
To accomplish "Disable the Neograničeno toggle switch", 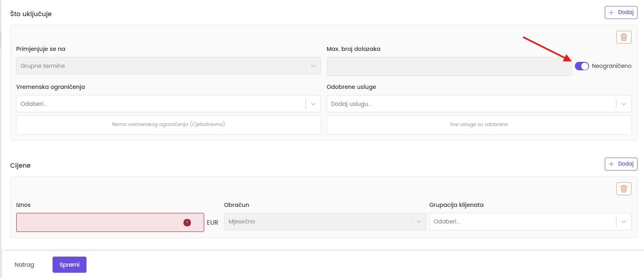I will tap(582, 66).
